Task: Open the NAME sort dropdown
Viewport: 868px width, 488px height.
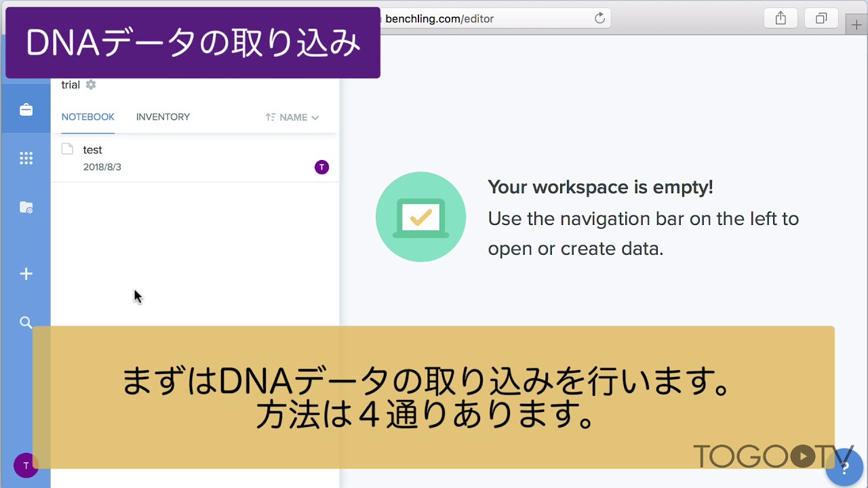Action: (292, 117)
